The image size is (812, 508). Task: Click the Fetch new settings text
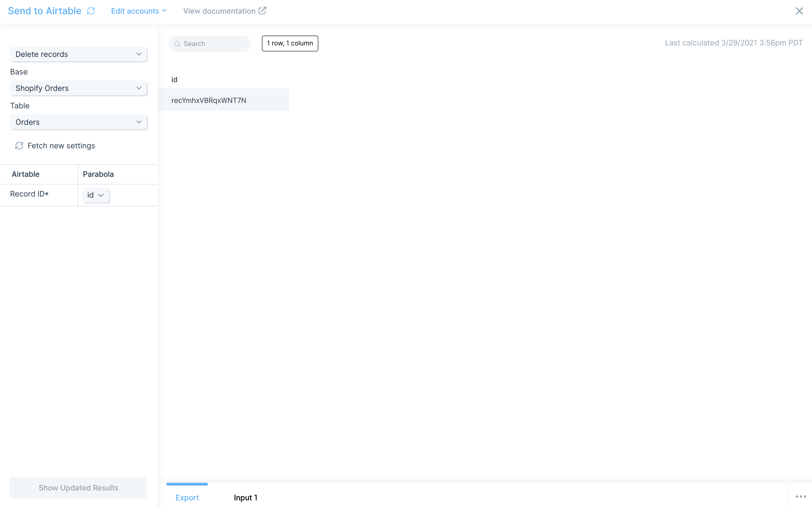(61, 146)
